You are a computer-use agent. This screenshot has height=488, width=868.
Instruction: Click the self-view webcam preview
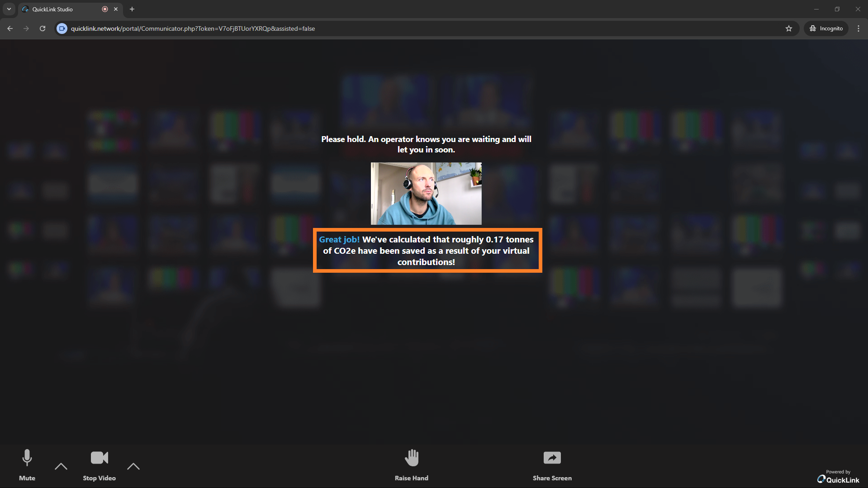[x=426, y=194]
